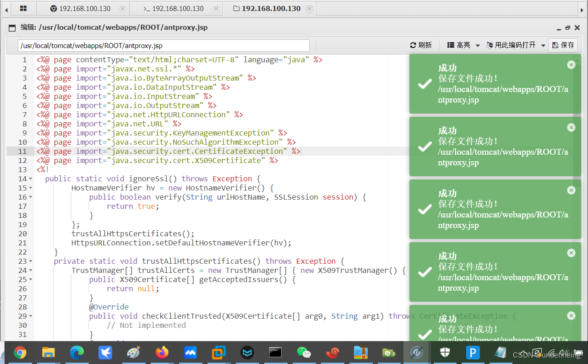
Task: Click return true; on line 17
Action: (133, 206)
